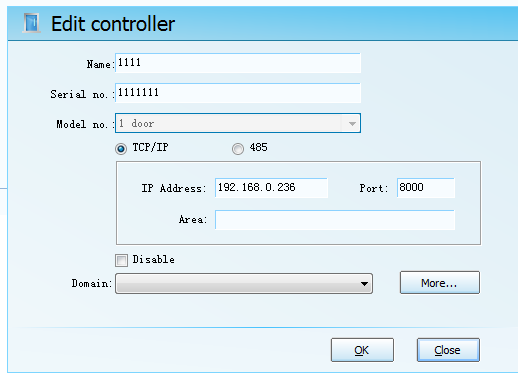The image size is (518, 381).
Task: Click the empty Area input field
Action: point(335,220)
